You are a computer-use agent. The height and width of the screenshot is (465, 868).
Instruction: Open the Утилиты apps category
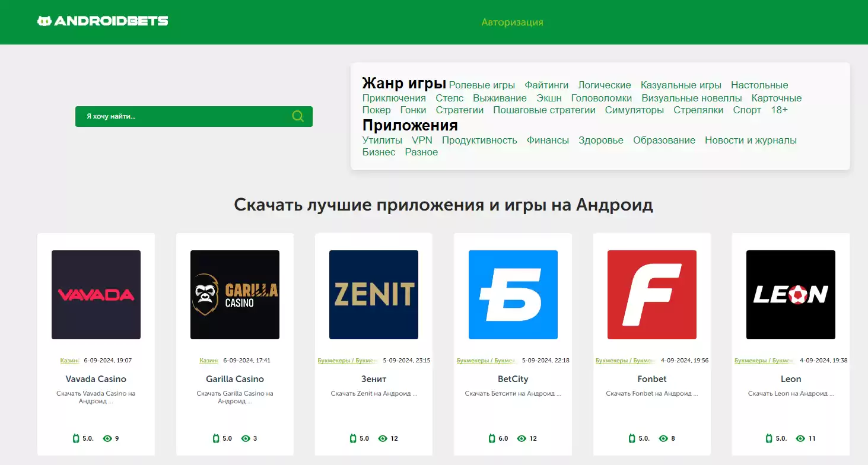(382, 141)
